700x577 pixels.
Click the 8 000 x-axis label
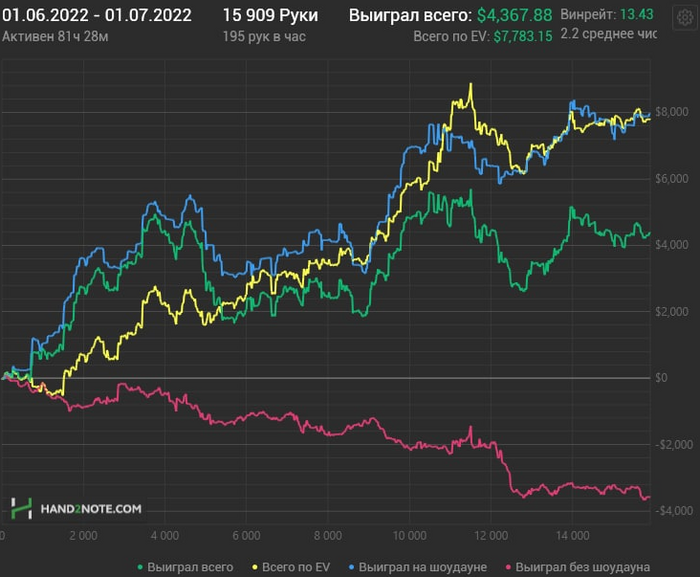tap(328, 535)
